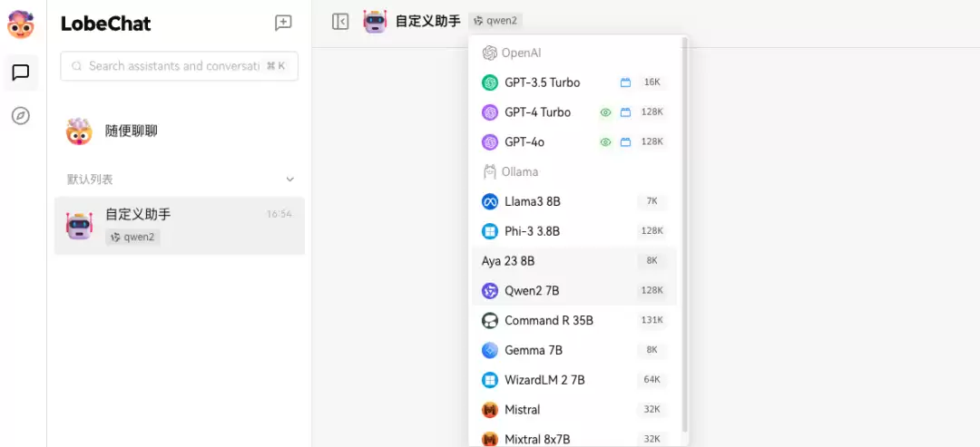The height and width of the screenshot is (447, 980).
Task: Open the discover compass icon
Action: (x=21, y=115)
